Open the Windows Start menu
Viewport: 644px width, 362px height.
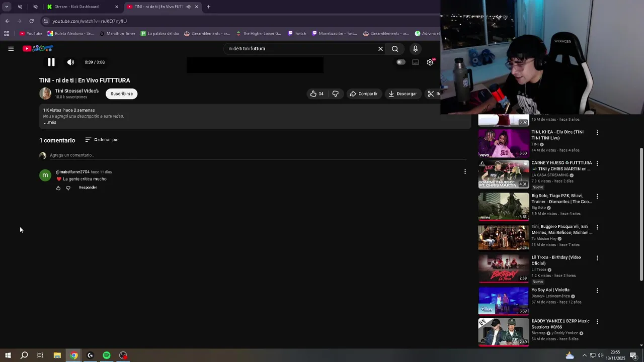pyautogui.click(x=8, y=355)
